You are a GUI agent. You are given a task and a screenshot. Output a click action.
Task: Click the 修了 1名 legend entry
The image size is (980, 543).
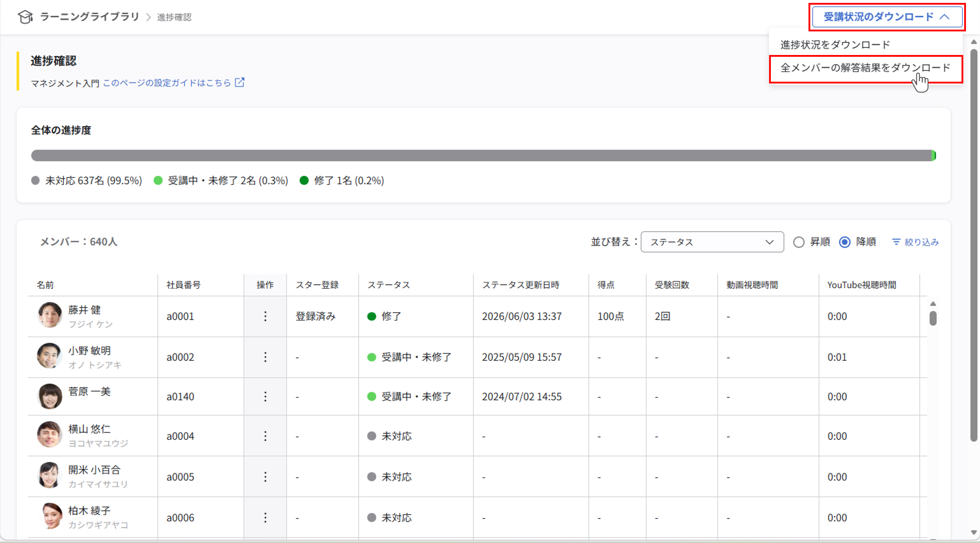[342, 180]
